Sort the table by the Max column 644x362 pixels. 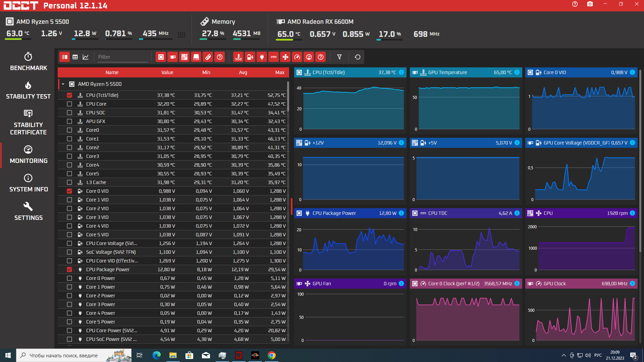pyautogui.click(x=280, y=72)
